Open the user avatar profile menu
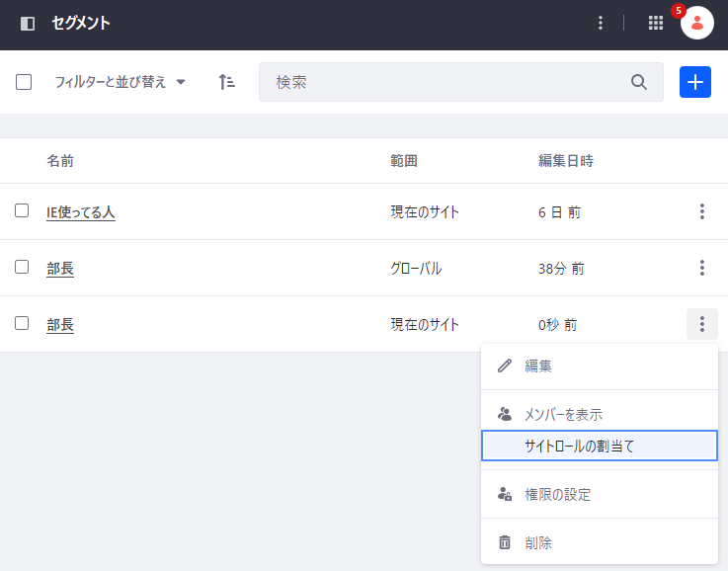The image size is (728, 571). pyautogui.click(x=697, y=23)
